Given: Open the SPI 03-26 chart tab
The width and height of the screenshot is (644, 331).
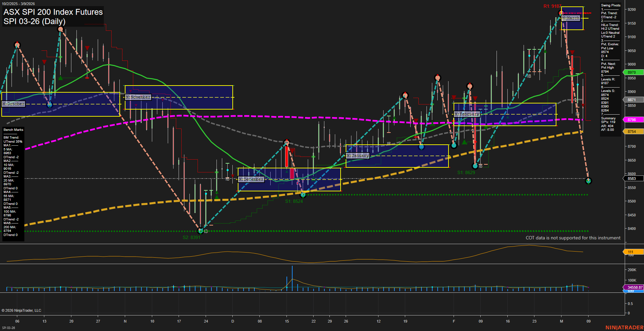Looking at the screenshot, I should click(8, 328).
